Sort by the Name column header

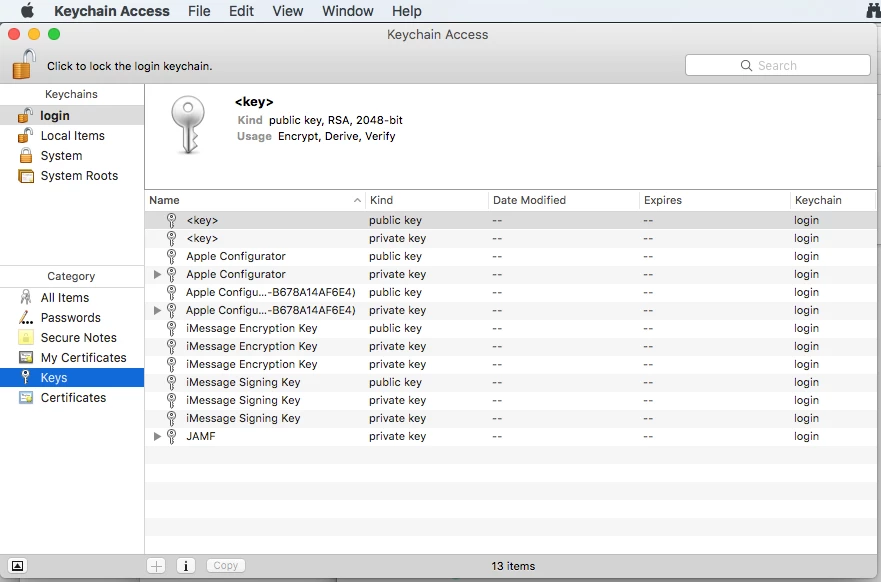point(255,200)
